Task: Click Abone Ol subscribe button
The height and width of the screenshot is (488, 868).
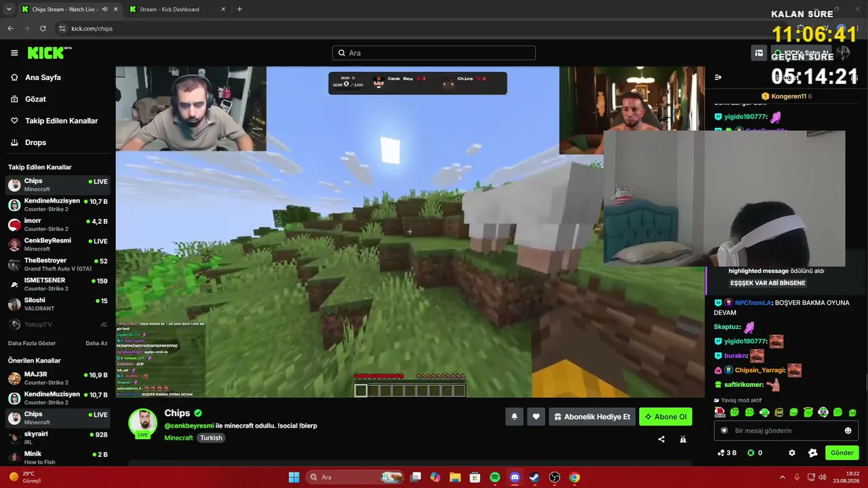Action: coord(665,417)
